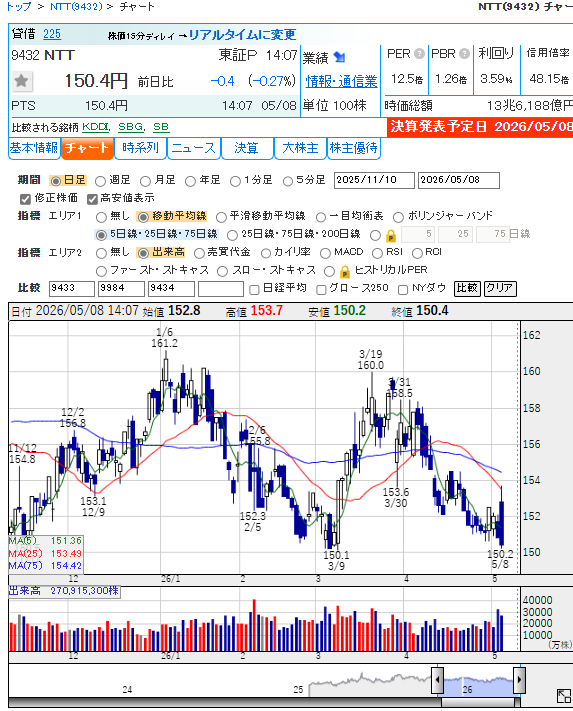Click the highlighted 26 period range selection
This screenshot has width=573, height=711.
tap(478, 687)
